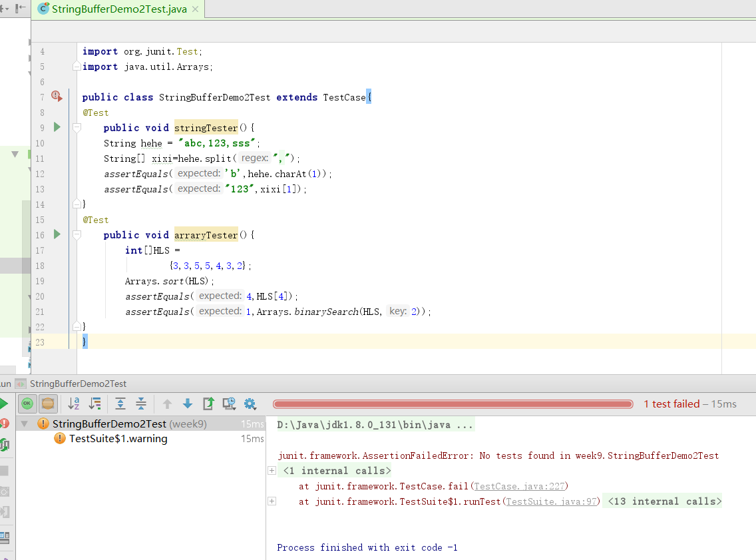This screenshot has height=560, width=756.
Task: Open test runner settings gear menu
Action: tap(250, 404)
